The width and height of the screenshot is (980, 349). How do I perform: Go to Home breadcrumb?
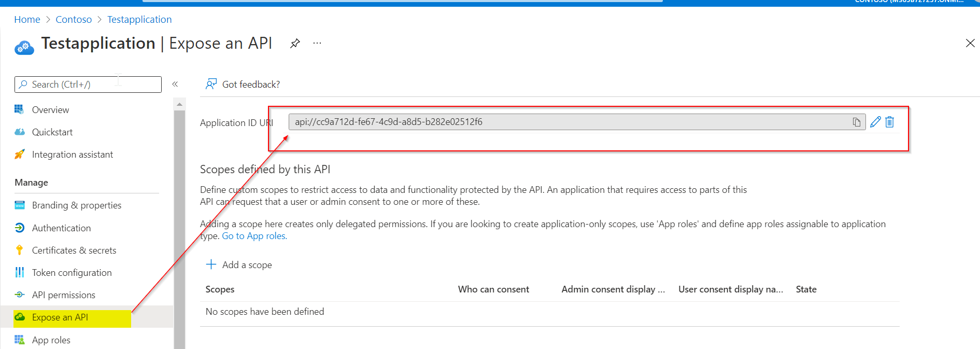click(27, 20)
